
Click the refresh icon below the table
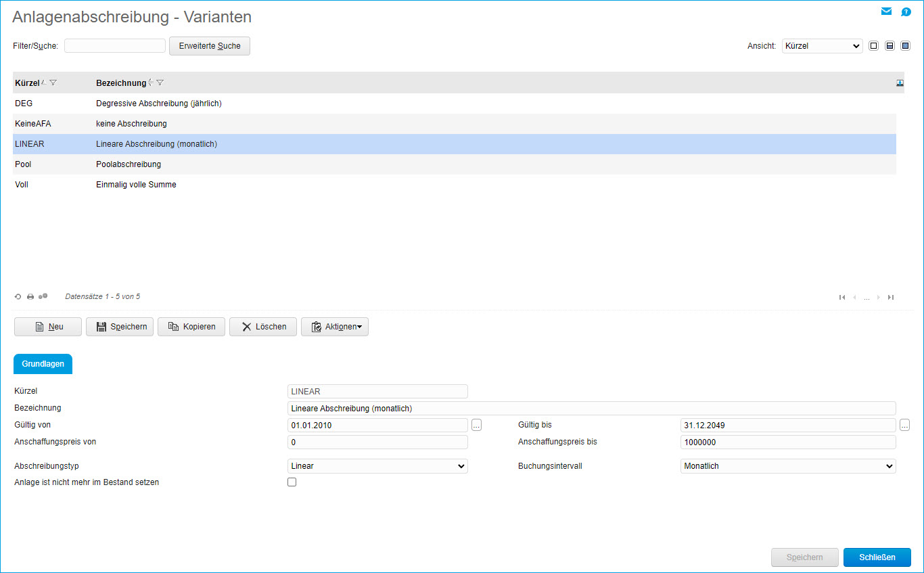18,296
